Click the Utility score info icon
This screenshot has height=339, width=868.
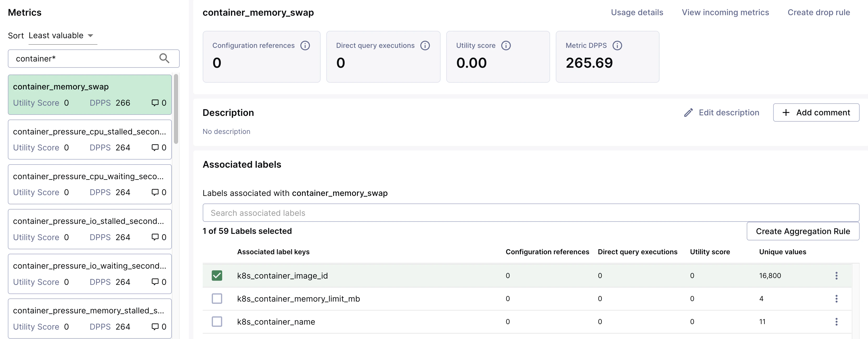[x=506, y=46]
